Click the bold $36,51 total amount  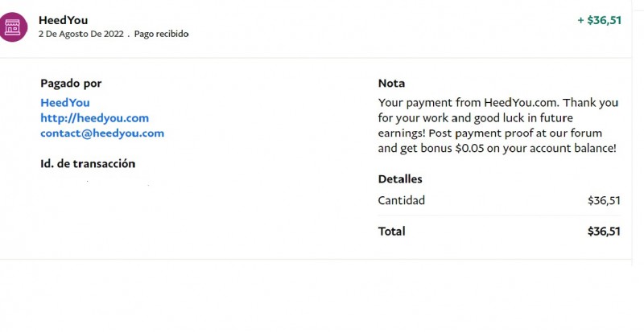[604, 232]
